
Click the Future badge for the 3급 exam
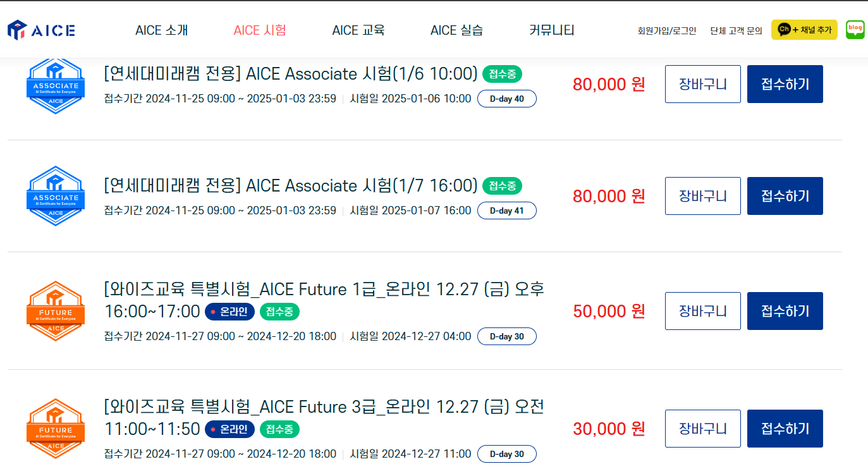55,427
